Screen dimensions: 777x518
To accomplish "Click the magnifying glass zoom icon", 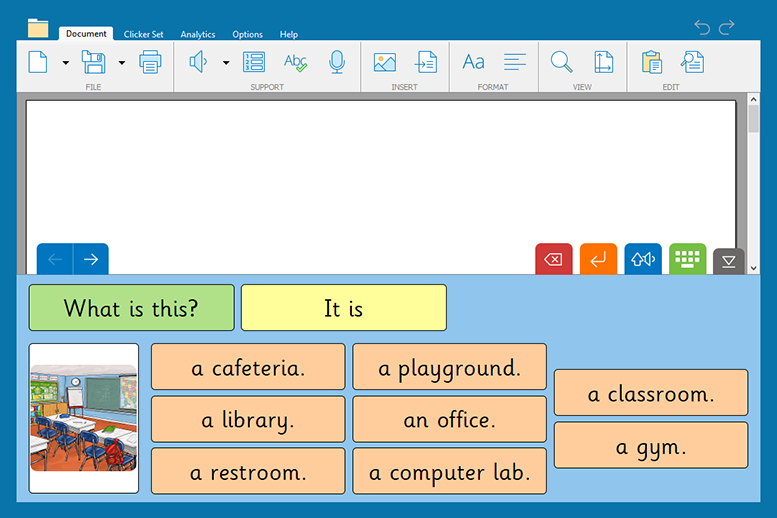I will tap(562, 63).
